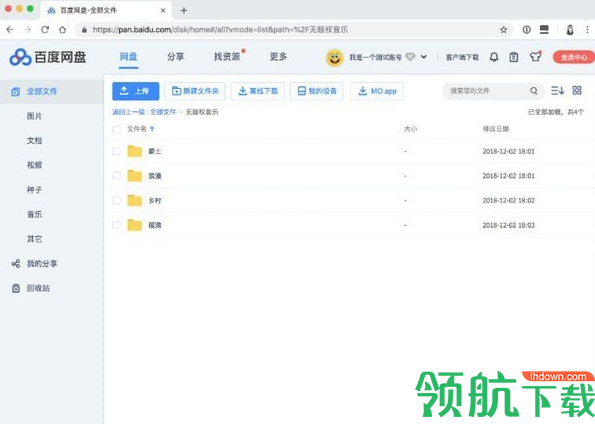Select 音乐 category in sidebar

tap(34, 214)
